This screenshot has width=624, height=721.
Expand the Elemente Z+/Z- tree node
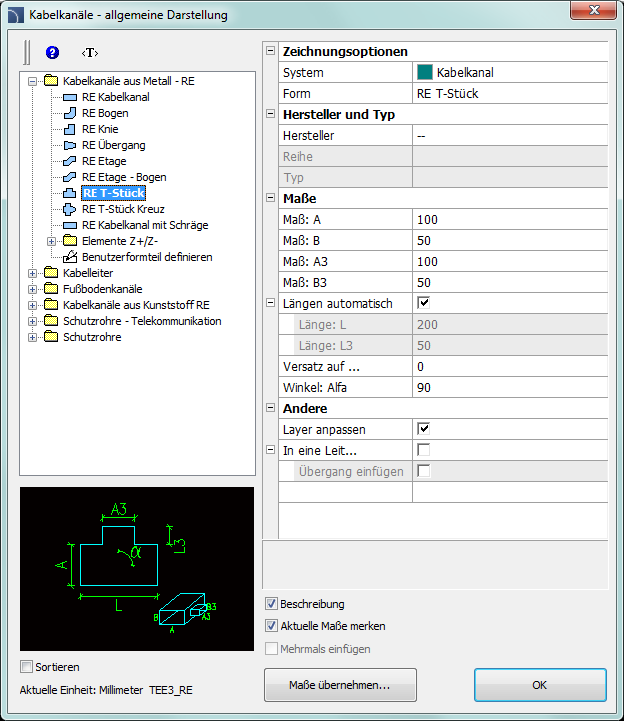coord(51,241)
